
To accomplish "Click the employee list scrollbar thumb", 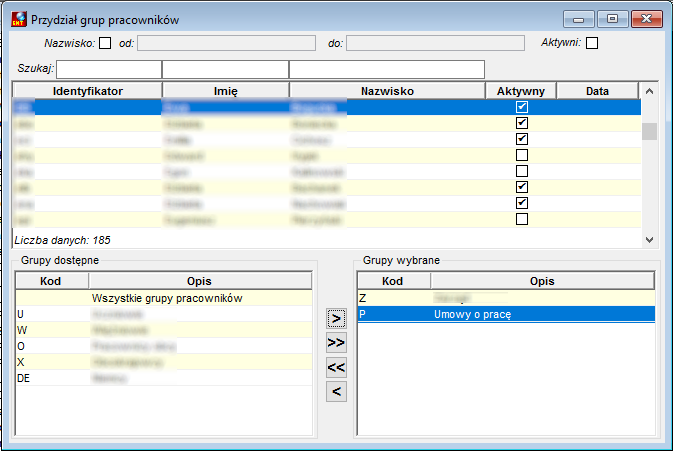I will 649,131.
